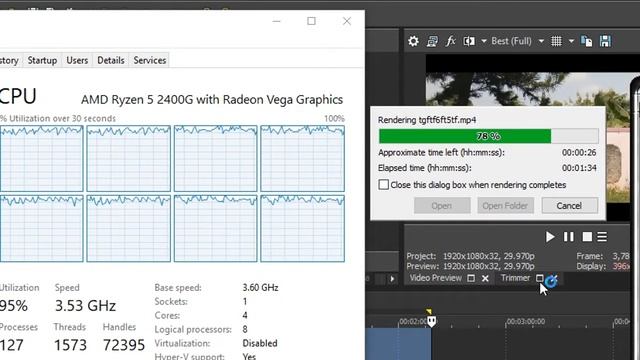
Task: Click the Base speed 3.60 GHz value
Action: 260,288
